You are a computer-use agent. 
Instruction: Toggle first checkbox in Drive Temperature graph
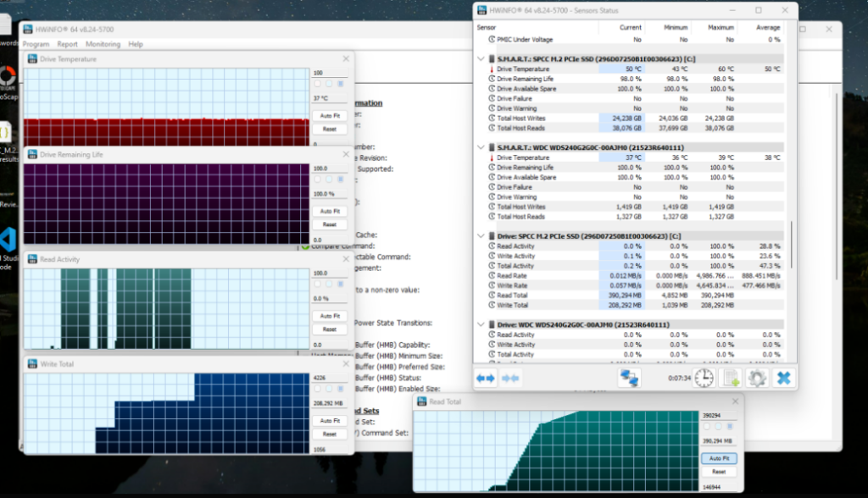[317, 84]
